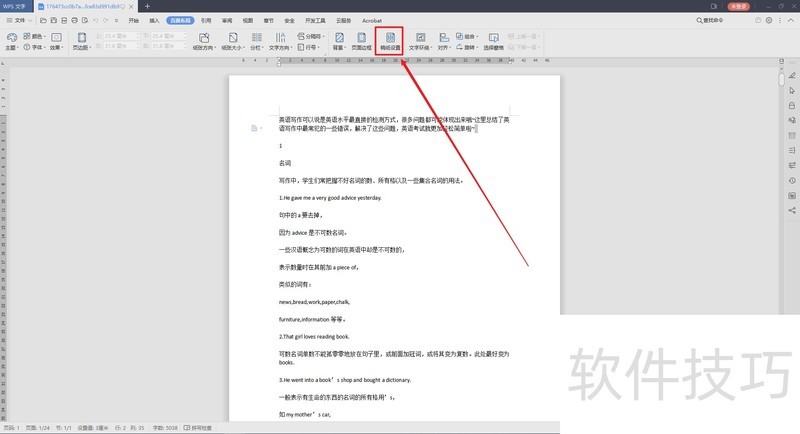The width and height of the screenshot is (800, 434).
Task: Open the Text Wrapping (文字环绕) menu
Action: click(x=420, y=41)
